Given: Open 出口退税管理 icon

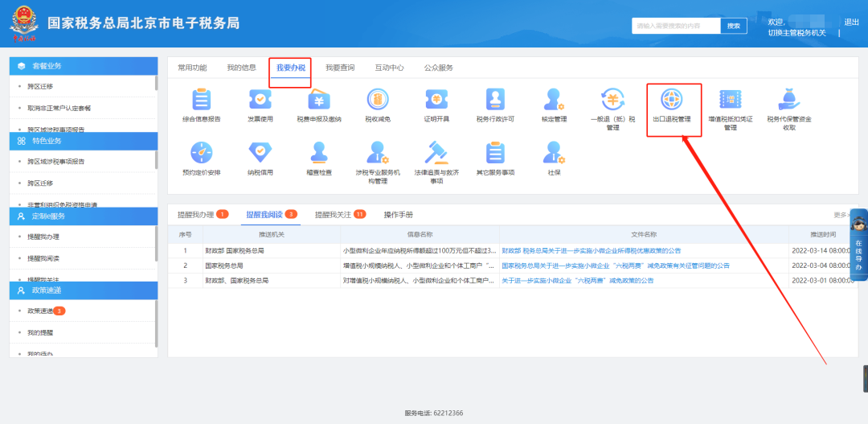Looking at the screenshot, I should (x=671, y=100).
